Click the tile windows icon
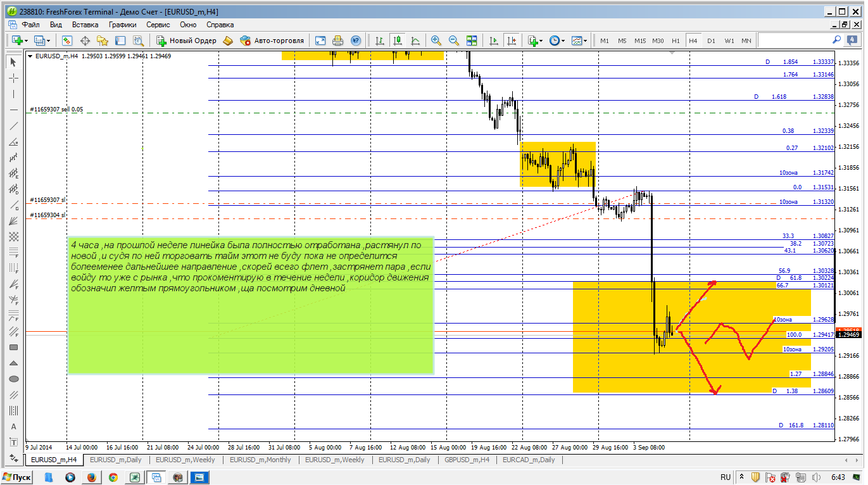The height and width of the screenshot is (485, 868). tap(472, 41)
